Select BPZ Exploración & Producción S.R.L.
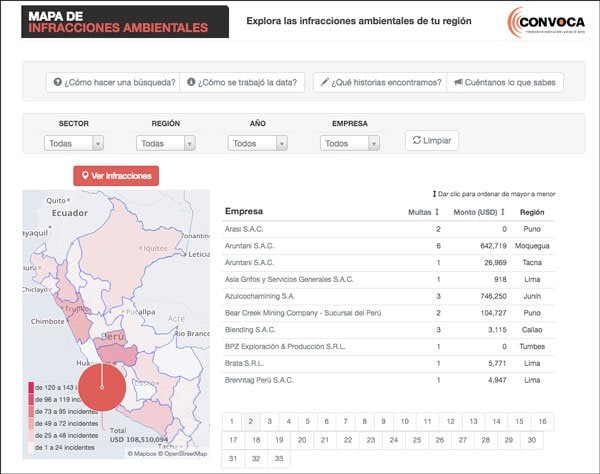600x474 pixels. [x=388, y=347]
